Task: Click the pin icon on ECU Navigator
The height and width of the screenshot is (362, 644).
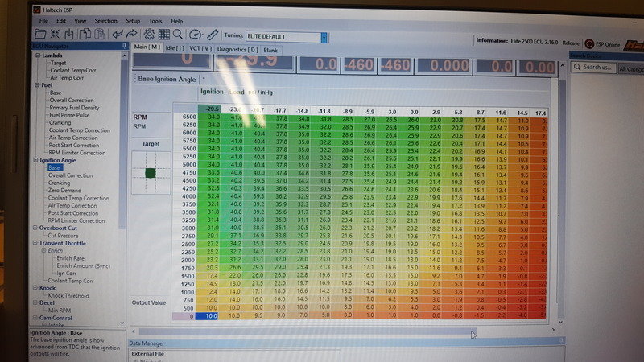Action: (124, 46)
